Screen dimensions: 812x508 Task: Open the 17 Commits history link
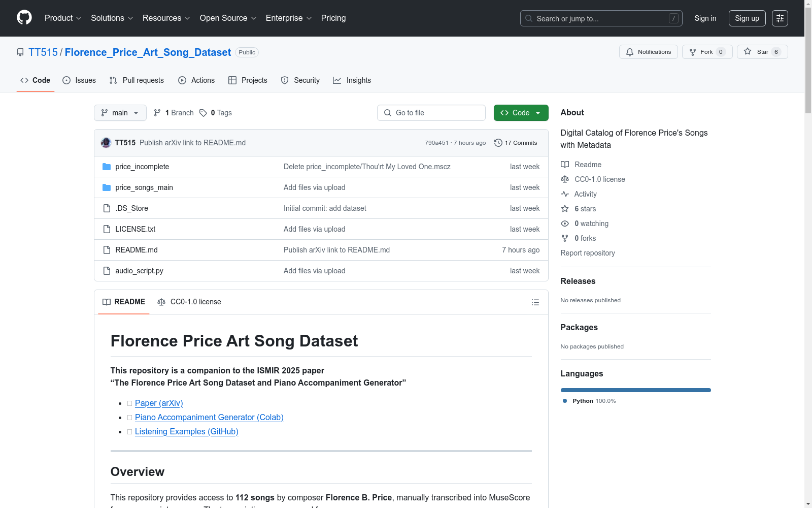tap(516, 143)
